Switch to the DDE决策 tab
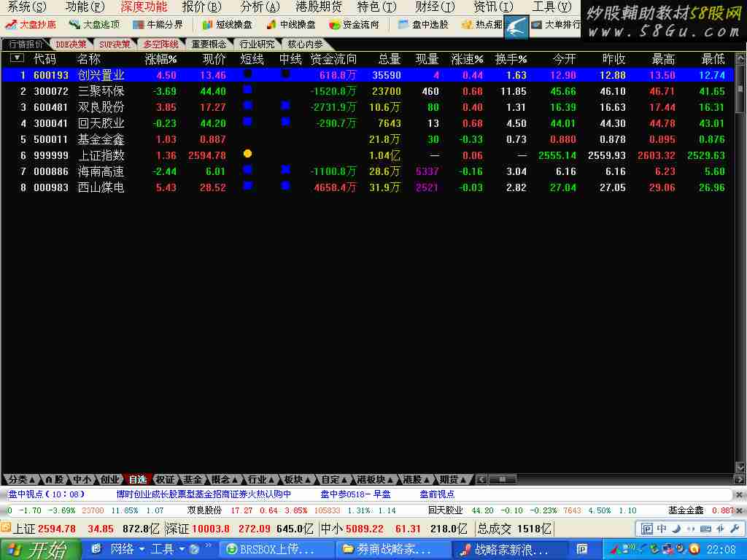 click(71, 44)
